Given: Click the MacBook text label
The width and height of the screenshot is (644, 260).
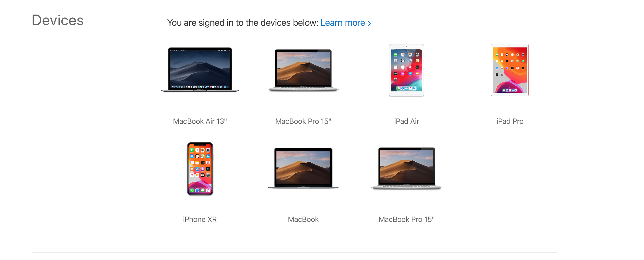Looking at the screenshot, I should [x=303, y=220].
